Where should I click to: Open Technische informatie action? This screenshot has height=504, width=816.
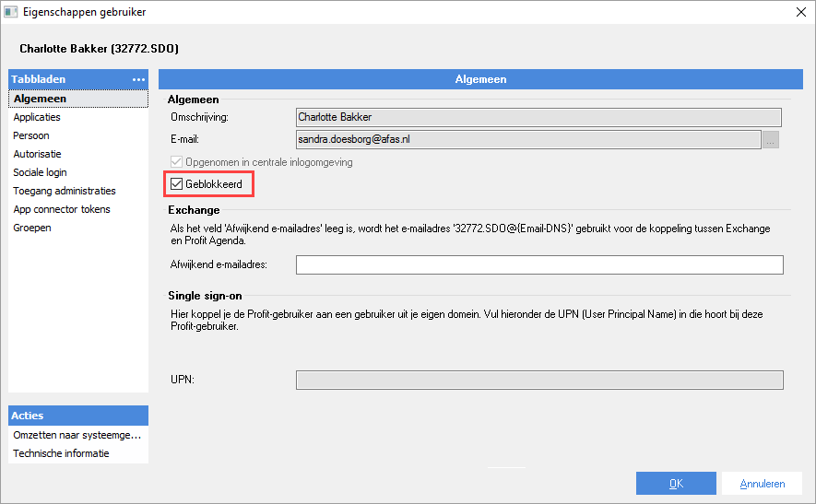[x=61, y=453]
